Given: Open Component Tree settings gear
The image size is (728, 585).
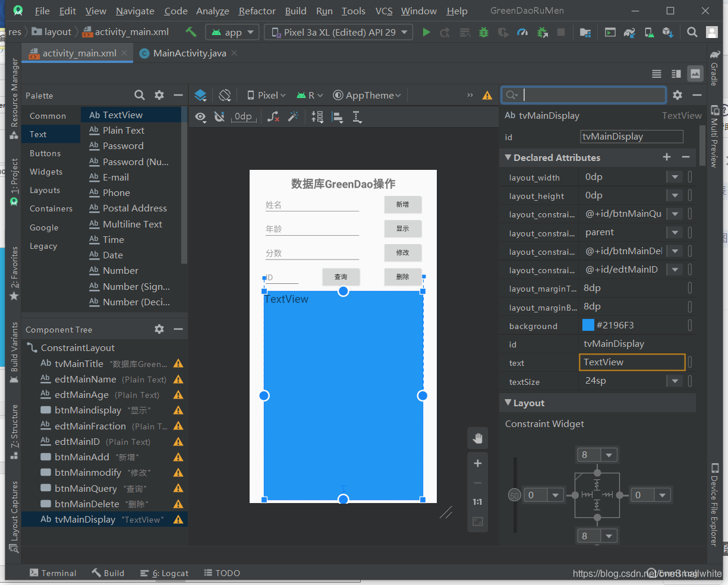Looking at the screenshot, I should (x=159, y=329).
